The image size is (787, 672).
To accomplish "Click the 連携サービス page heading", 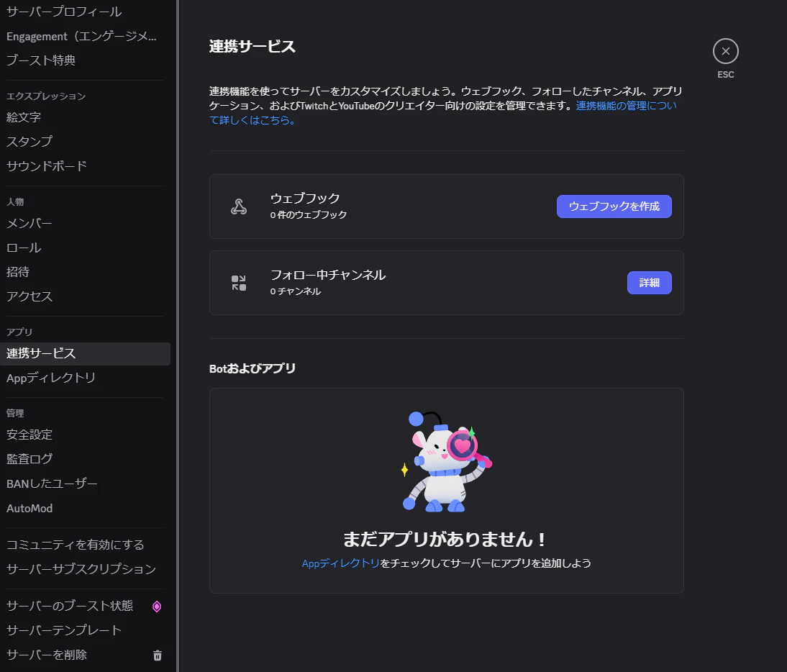I will pos(253,47).
